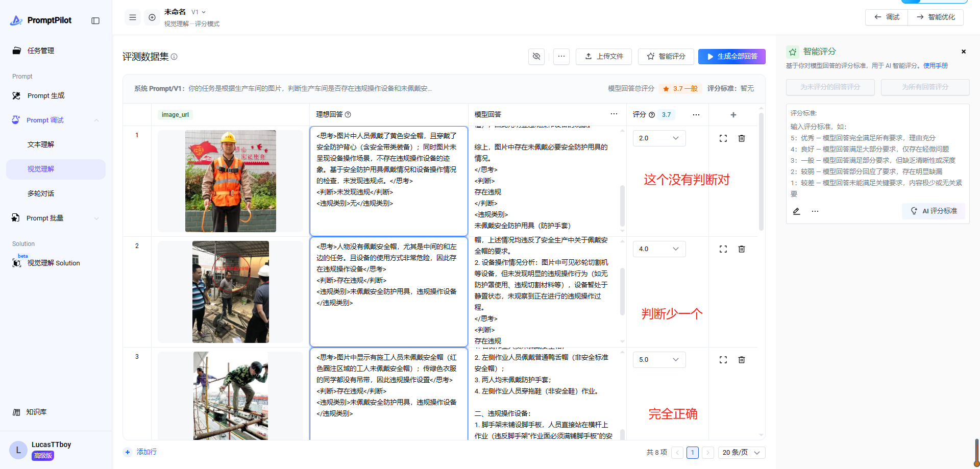
Task: Click the row 2 ideal answer text box
Action: 388,291
